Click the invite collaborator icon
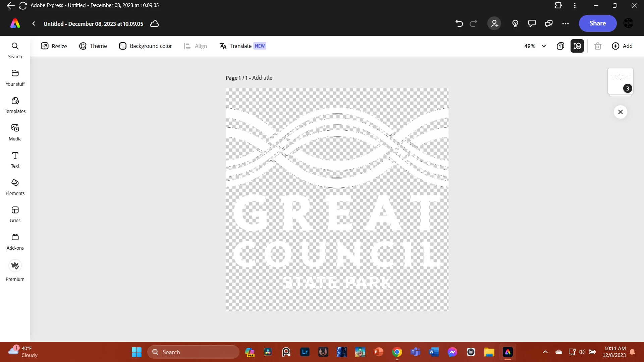 [x=494, y=23]
